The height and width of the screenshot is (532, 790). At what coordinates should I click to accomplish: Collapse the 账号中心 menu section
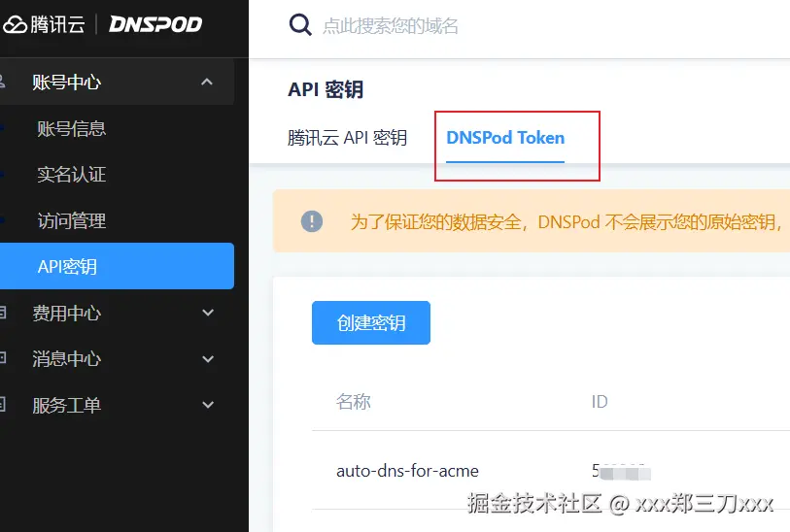click(207, 82)
